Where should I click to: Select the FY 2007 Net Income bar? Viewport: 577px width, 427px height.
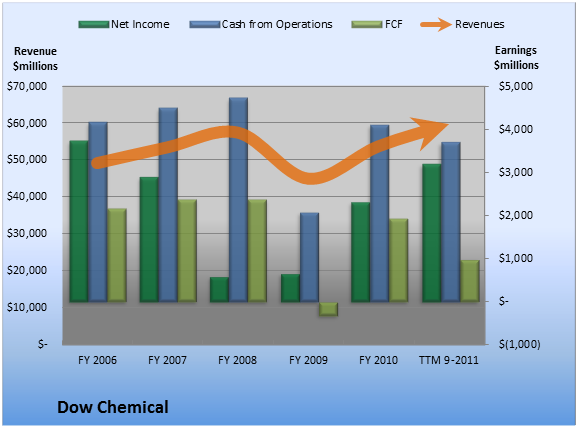point(149,240)
